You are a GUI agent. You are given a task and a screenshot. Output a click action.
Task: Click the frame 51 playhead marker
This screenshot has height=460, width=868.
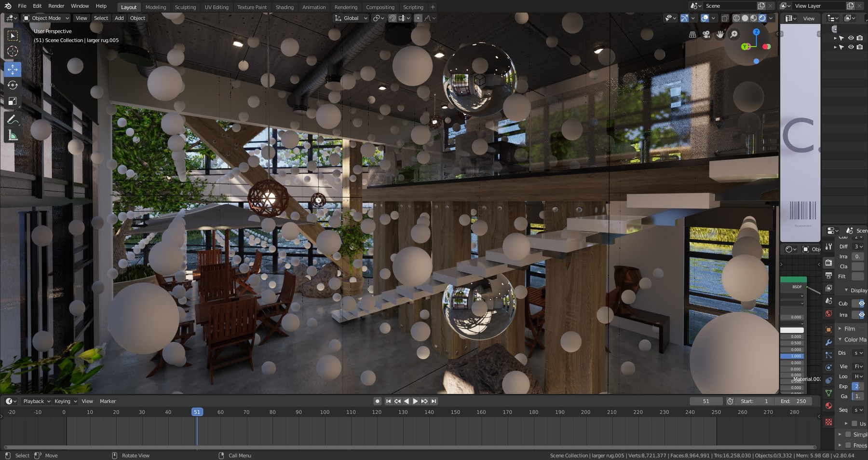[197, 412]
